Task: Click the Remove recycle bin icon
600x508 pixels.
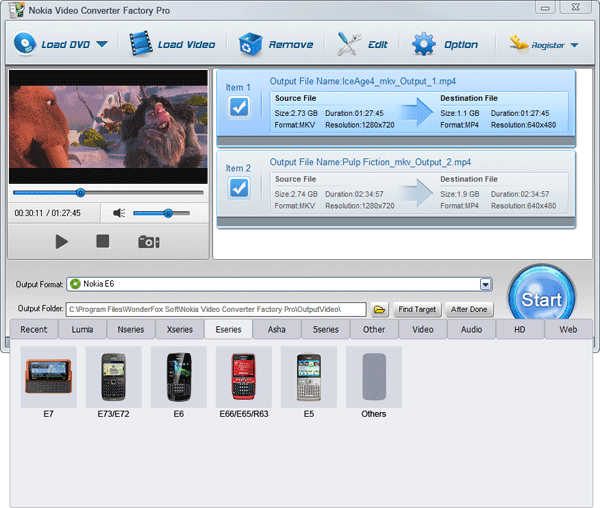Action: (250, 44)
